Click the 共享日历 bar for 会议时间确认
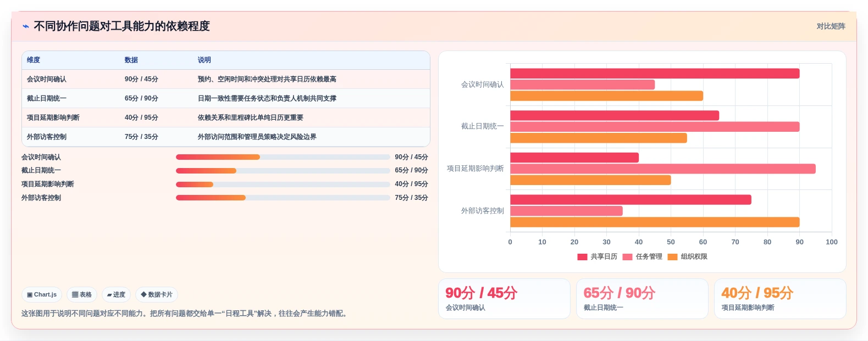Viewport: 868px width, 341px height. coord(655,74)
